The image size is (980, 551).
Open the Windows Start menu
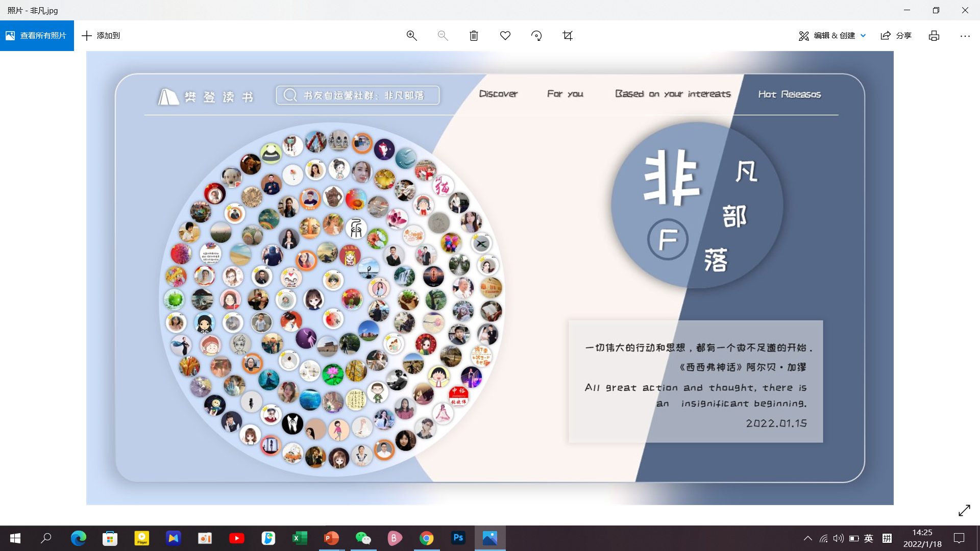point(15,538)
